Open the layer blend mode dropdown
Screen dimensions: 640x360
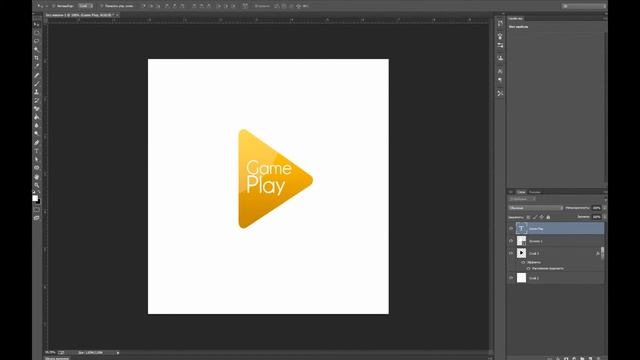point(536,208)
